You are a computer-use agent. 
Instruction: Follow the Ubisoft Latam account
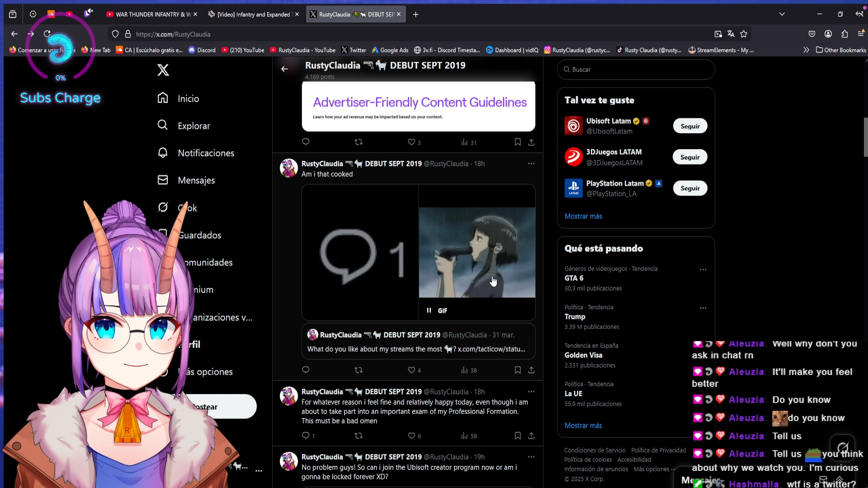690,126
